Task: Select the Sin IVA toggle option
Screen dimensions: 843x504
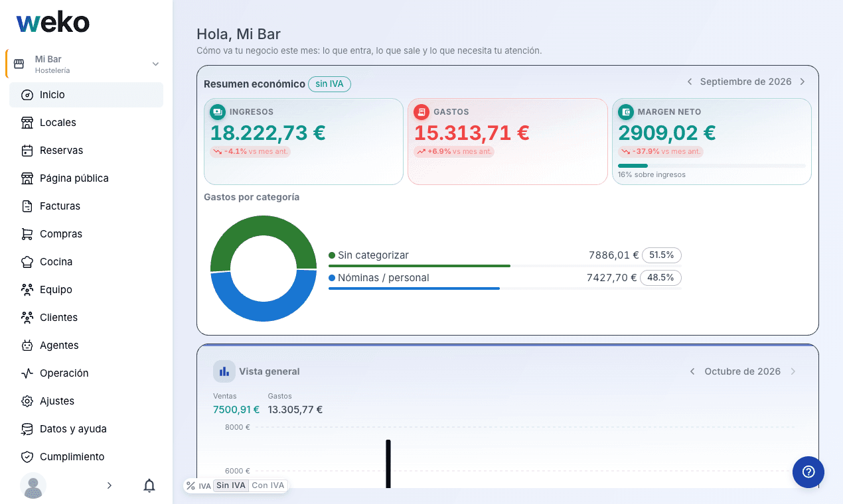Action: (x=231, y=485)
